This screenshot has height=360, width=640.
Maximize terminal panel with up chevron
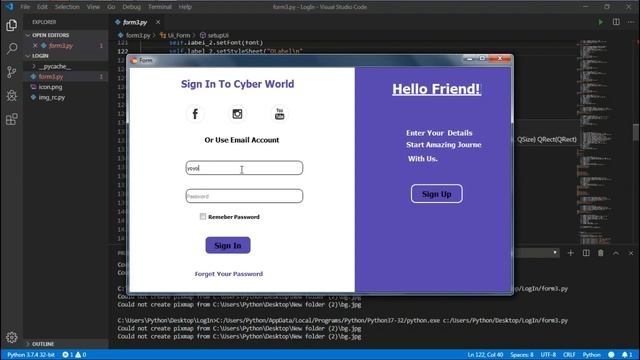tap(616, 253)
